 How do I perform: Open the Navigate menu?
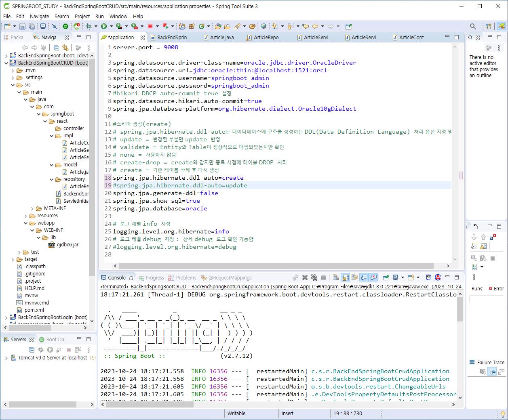click(39, 17)
